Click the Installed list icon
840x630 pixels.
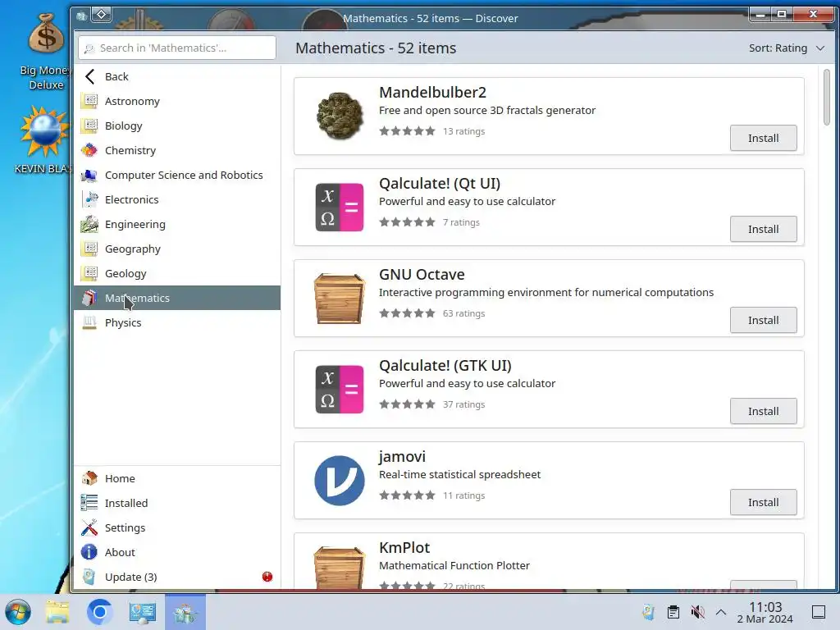pos(89,503)
